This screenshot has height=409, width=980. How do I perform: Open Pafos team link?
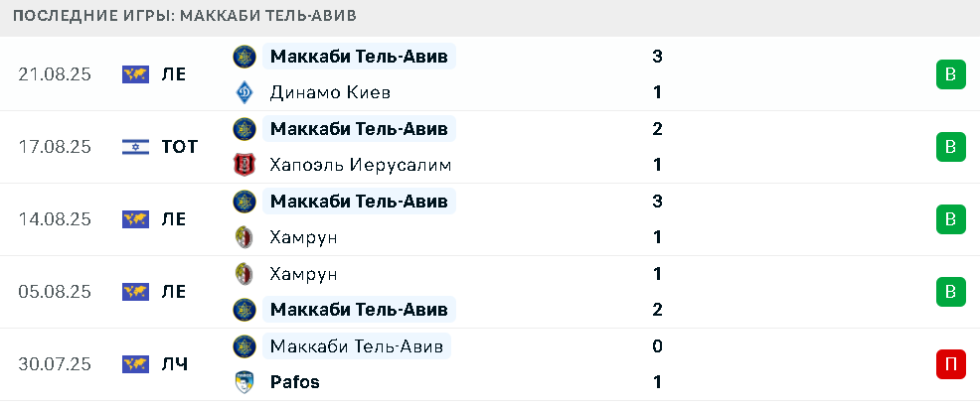(294, 382)
